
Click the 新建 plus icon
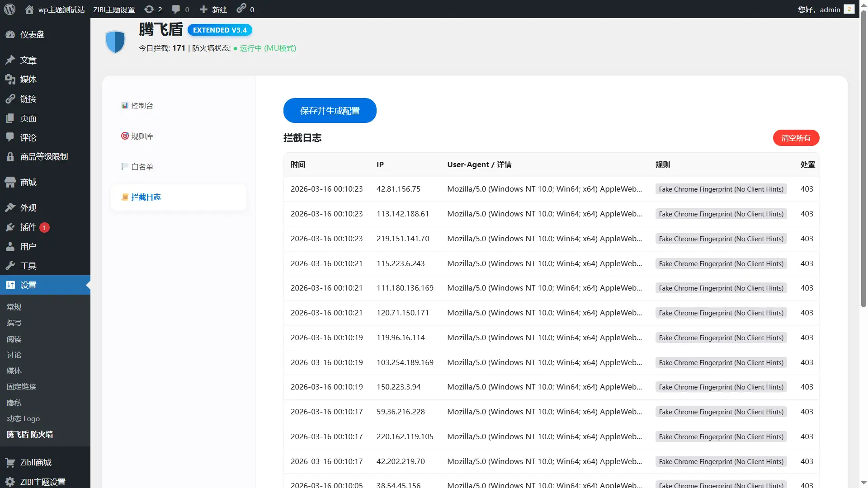(x=203, y=9)
